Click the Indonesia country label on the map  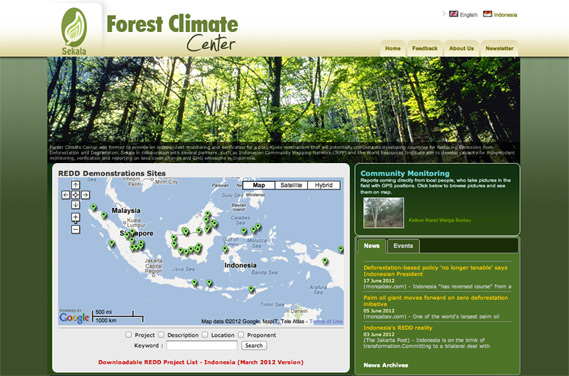tap(240, 265)
